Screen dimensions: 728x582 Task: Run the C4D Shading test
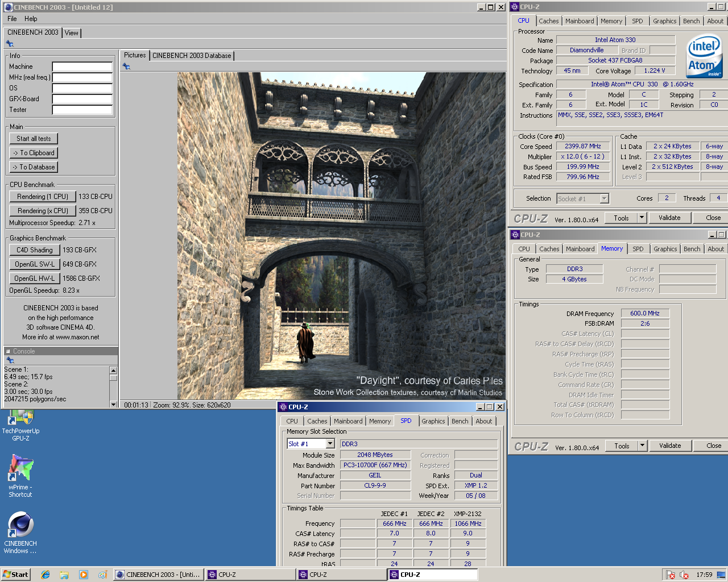(34, 250)
